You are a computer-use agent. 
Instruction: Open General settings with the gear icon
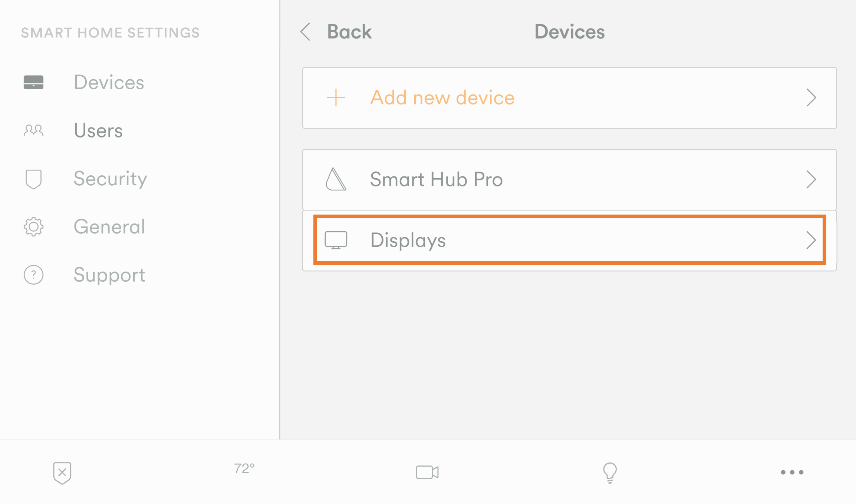coord(33,227)
